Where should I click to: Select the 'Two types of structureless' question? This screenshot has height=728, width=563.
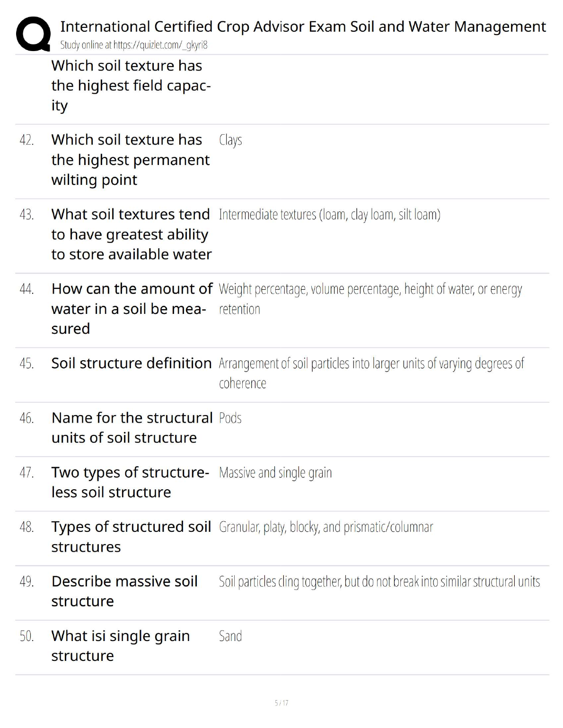130,482
